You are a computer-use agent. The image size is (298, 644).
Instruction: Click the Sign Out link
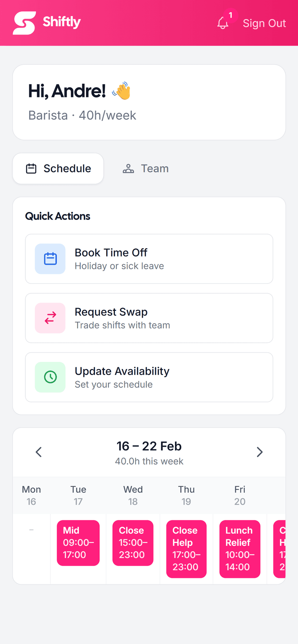(264, 23)
